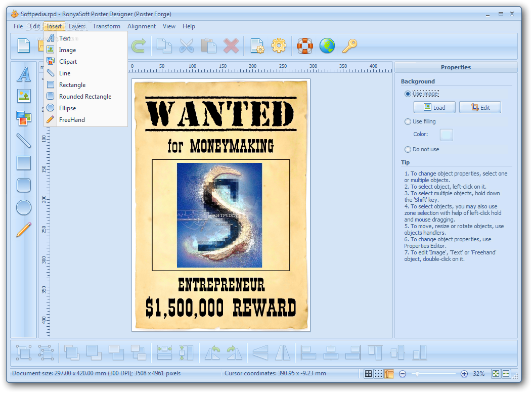Click the Send to back icon

click(94, 353)
